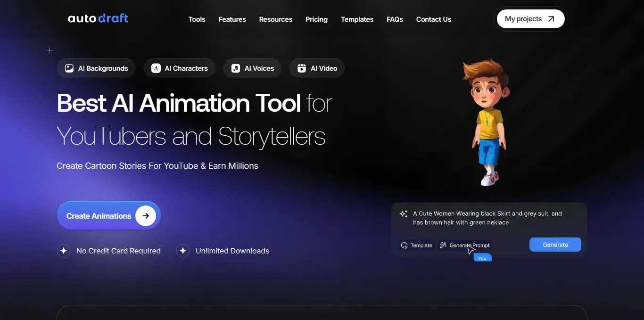The image size is (644, 320).
Task: Click the sparkle icon beside Unlimited Downloads
Action: click(x=183, y=251)
